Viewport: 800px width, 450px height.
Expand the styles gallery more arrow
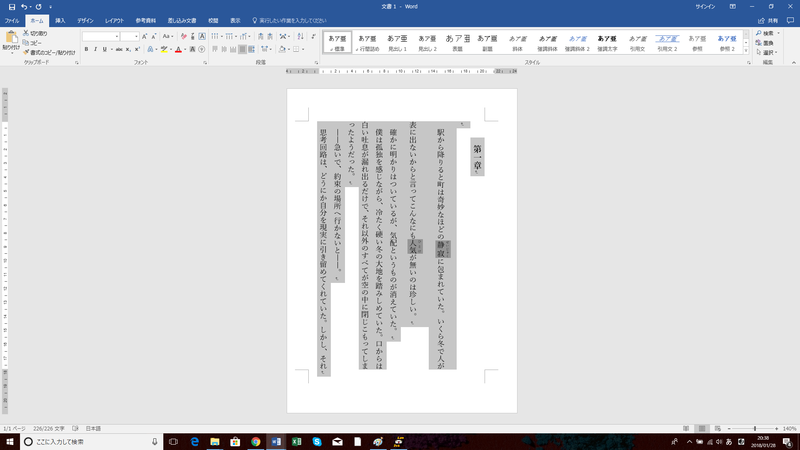pos(746,51)
